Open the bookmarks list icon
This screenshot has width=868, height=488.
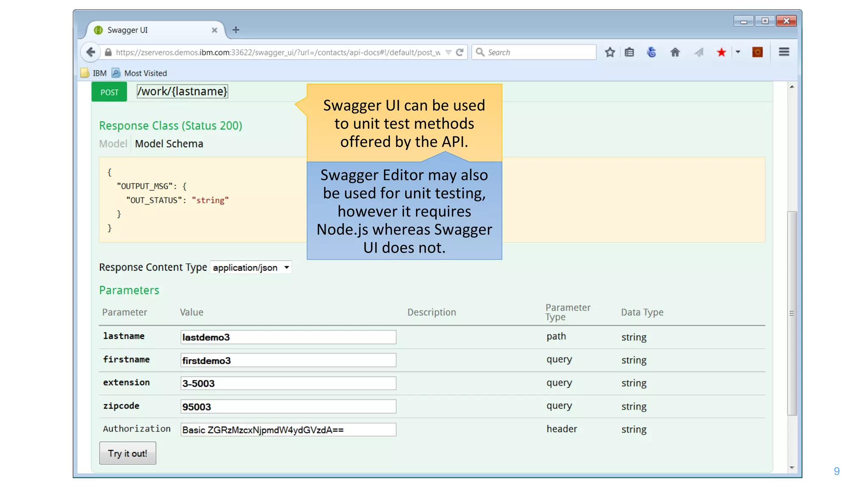coord(629,52)
